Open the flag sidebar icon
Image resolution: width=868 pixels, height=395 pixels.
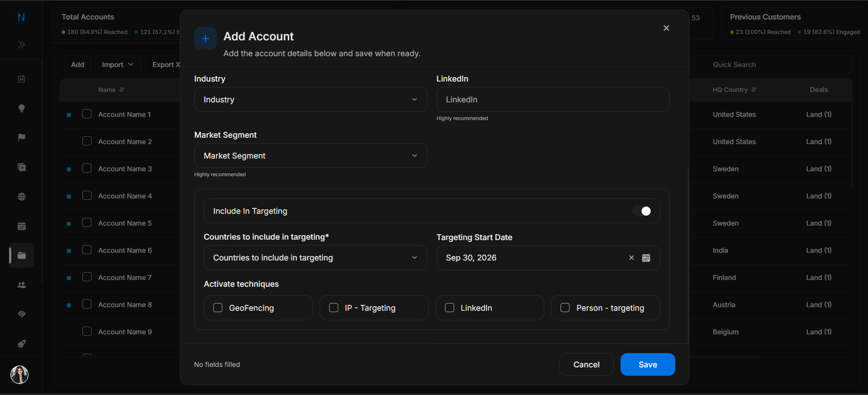coord(21,138)
